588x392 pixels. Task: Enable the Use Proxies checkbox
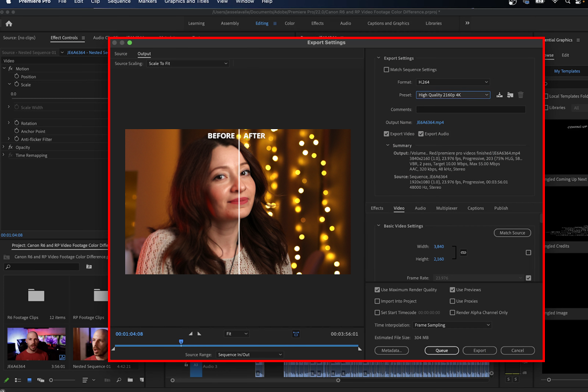click(x=452, y=301)
